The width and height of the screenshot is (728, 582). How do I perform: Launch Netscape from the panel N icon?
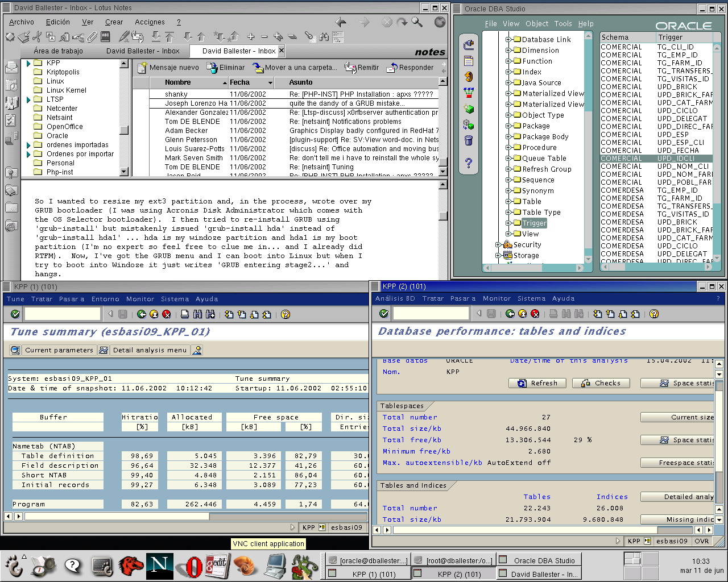(160, 566)
